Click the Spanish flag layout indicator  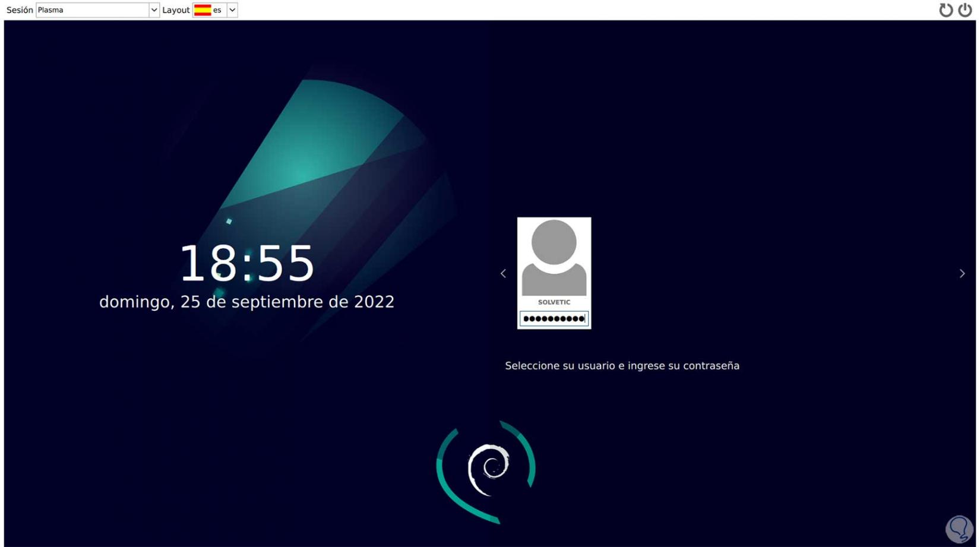point(203,10)
